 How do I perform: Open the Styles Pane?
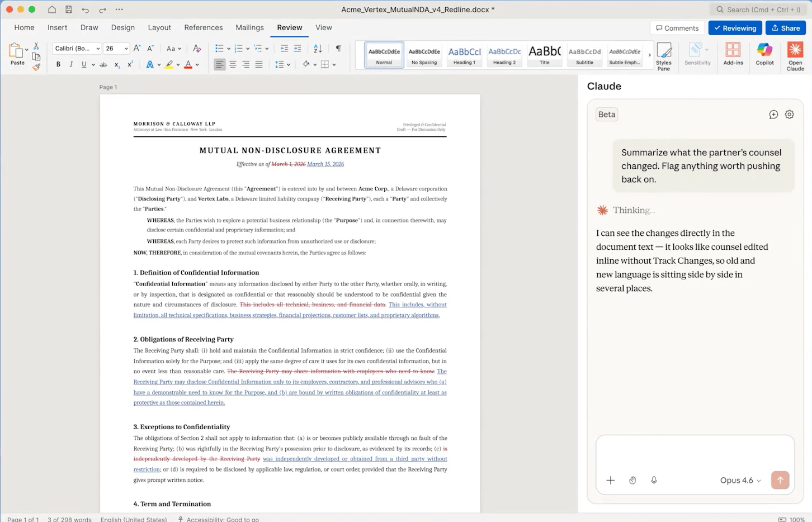click(x=664, y=56)
